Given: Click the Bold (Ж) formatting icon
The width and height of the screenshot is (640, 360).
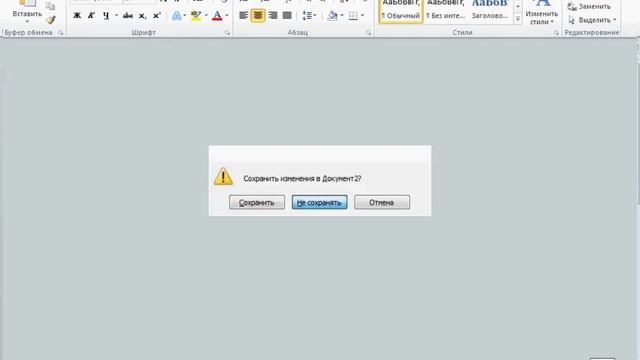Looking at the screenshot, I should 77,16.
